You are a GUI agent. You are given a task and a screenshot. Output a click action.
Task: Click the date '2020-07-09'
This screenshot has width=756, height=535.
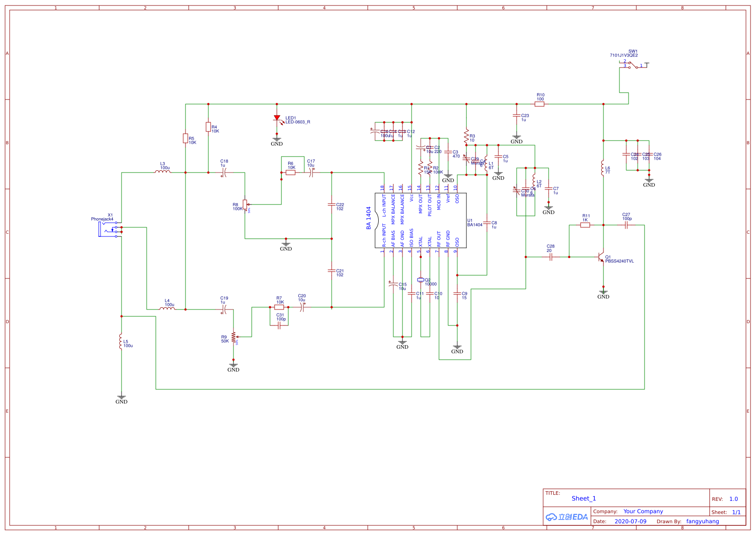(630, 521)
